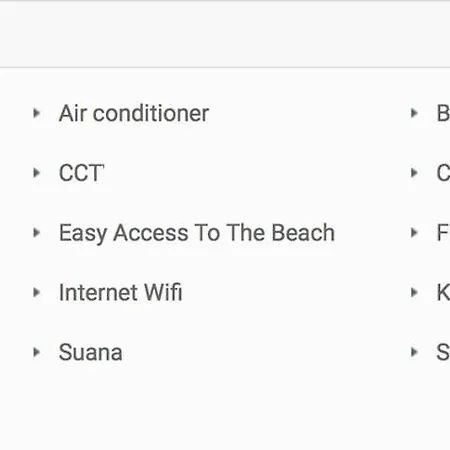Click the arrow bullet next to CCT
This screenshot has width=450, height=450.
click(37, 173)
